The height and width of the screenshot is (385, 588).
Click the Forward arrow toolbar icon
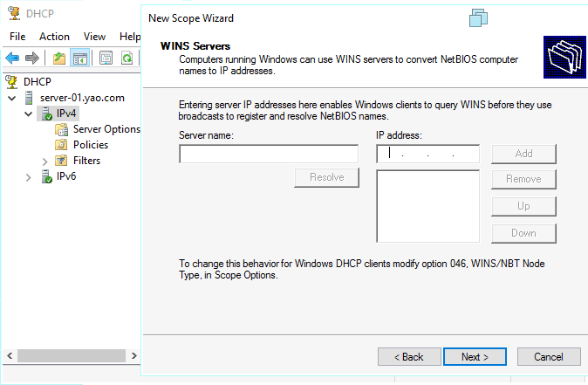(32, 58)
